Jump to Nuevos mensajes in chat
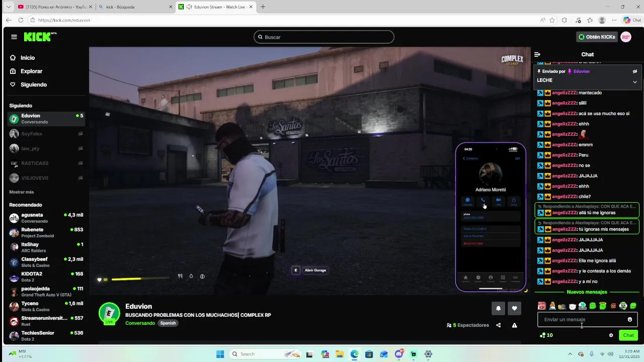644x362 pixels. point(587,292)
